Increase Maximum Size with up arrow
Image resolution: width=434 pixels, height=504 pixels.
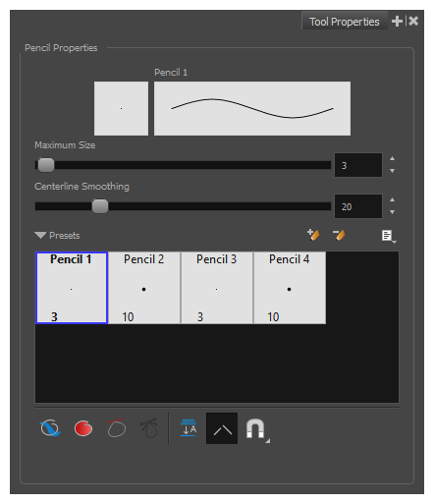pos(392,158)
